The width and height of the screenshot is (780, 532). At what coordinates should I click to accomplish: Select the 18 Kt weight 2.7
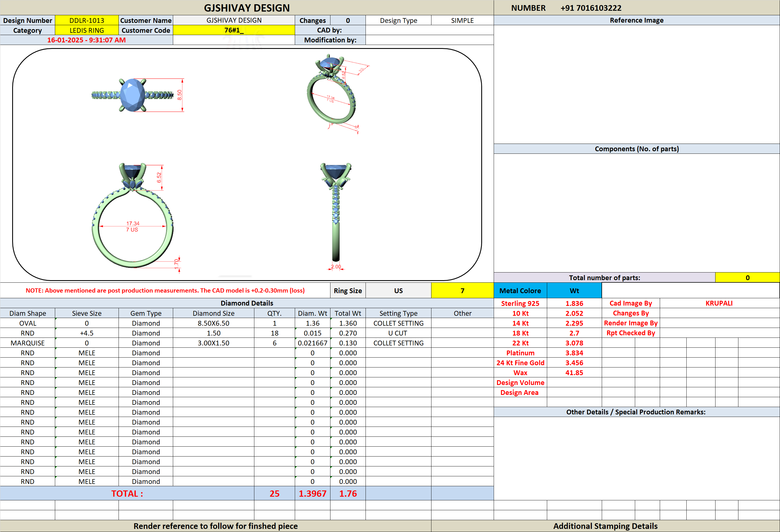pos(574,333)
